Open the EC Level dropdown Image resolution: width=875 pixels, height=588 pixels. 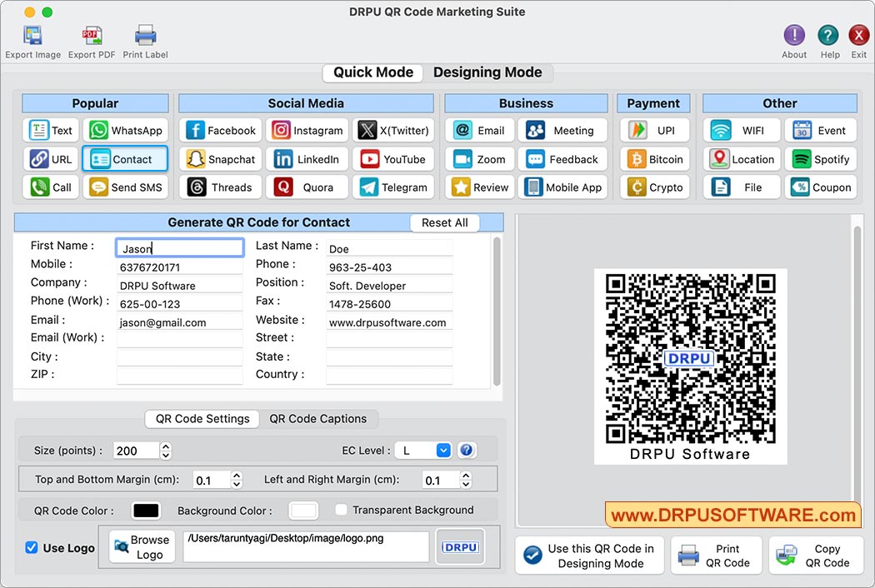[423, 450]
